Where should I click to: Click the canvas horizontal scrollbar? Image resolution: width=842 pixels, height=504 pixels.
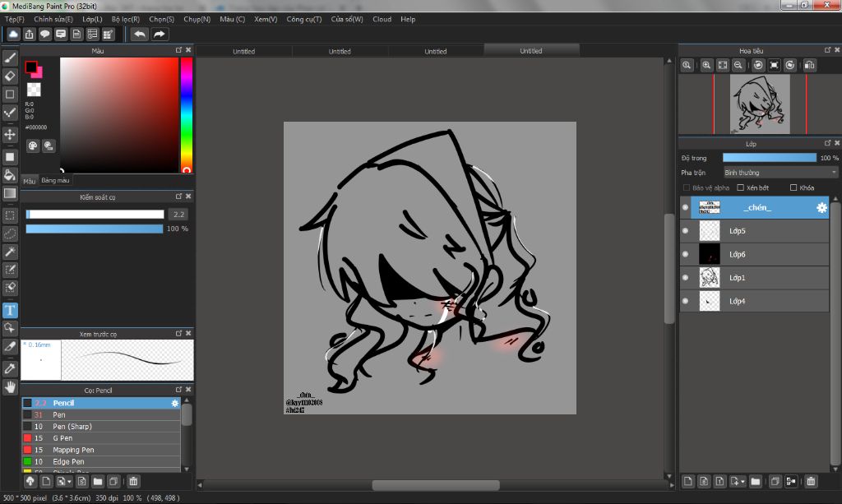(x=436, y=485)
